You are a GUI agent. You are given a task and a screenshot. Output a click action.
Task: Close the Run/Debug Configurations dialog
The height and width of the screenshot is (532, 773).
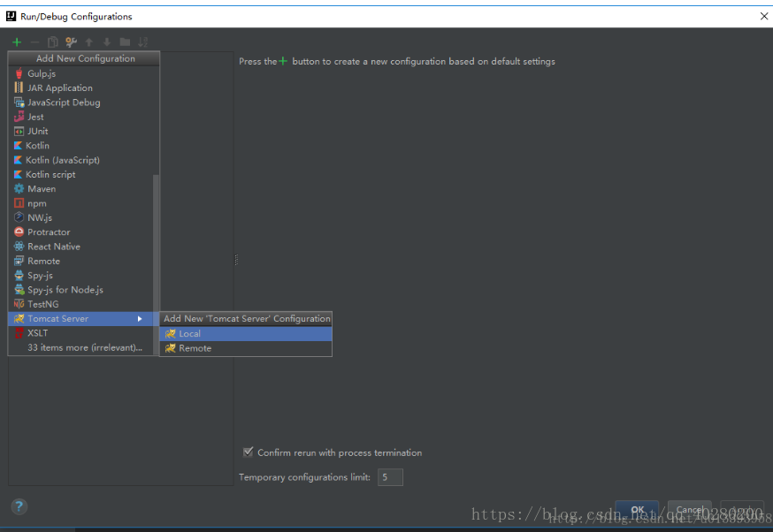(x=763, y=16)
